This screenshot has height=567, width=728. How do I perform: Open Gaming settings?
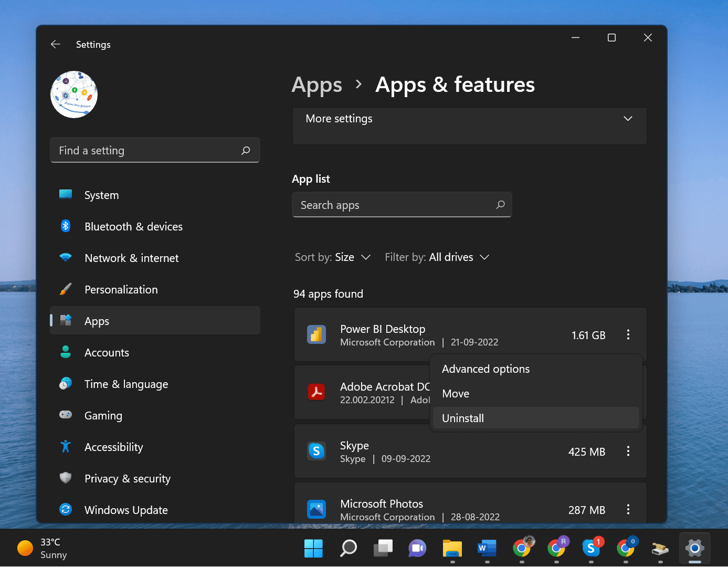pyautogui.click(x=155, y=416)
